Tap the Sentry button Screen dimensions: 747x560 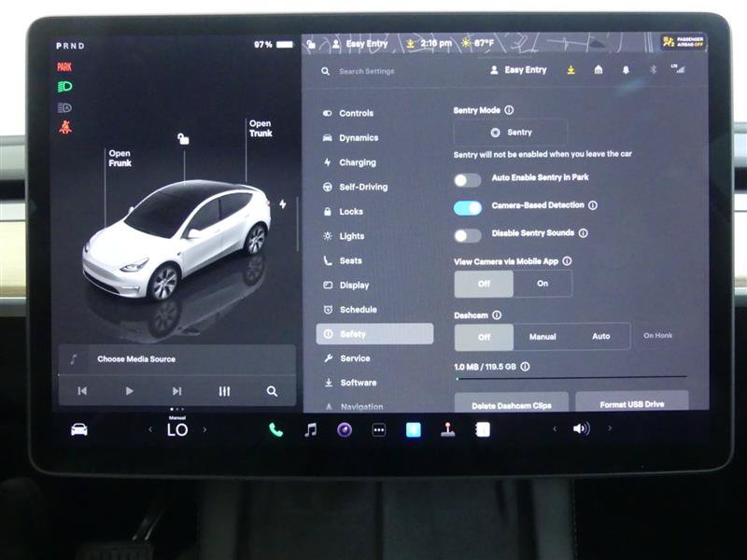pos(511,133)
